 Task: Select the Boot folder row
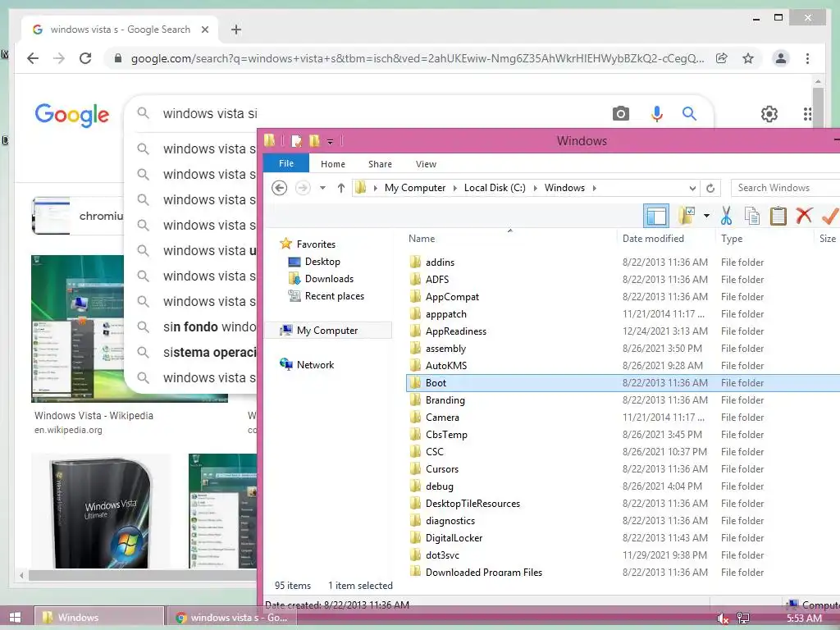pos(623,382)
